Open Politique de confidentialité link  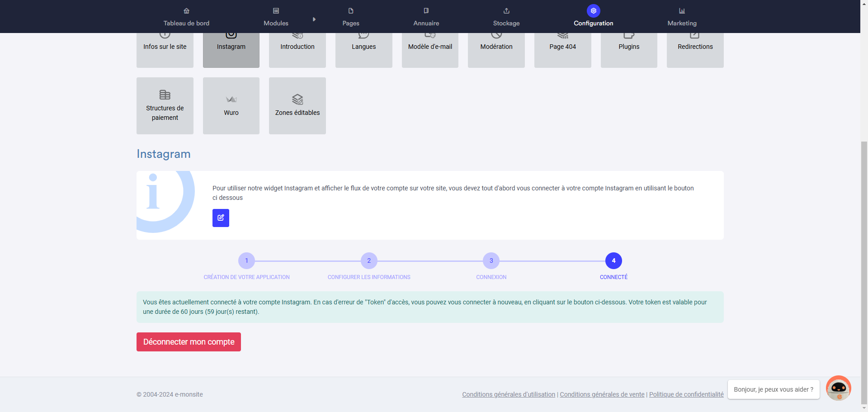click(686, 394)
